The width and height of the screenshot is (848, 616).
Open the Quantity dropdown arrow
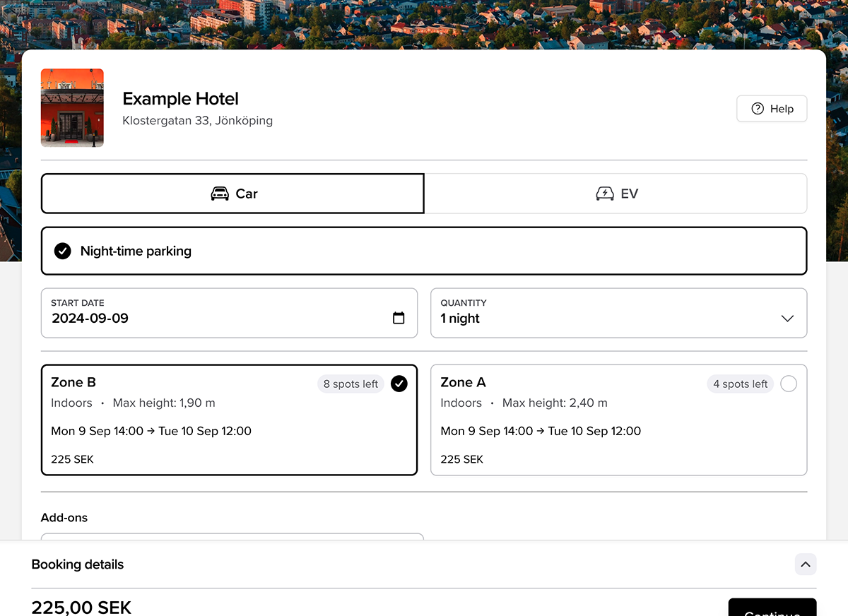[788, 319]
